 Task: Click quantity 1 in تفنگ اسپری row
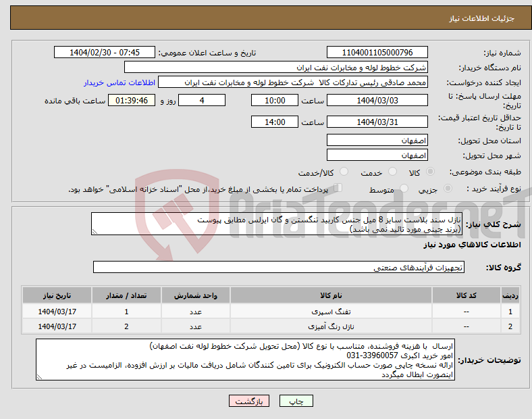126,312
